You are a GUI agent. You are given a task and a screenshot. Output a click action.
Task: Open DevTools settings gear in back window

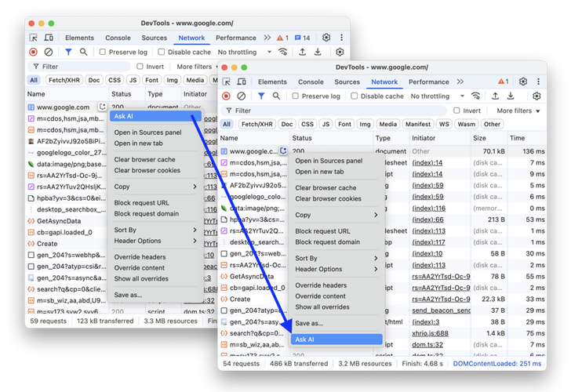tap(326, 38)
